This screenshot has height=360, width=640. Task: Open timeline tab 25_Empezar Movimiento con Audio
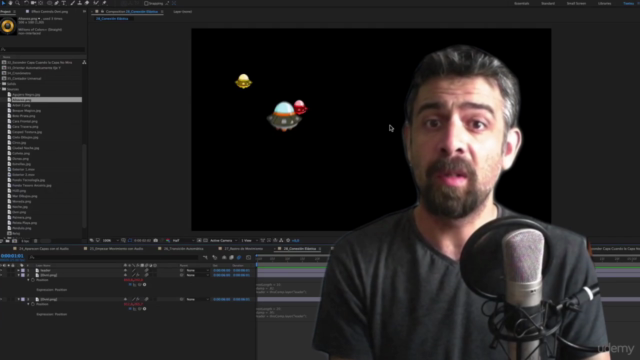116,249
